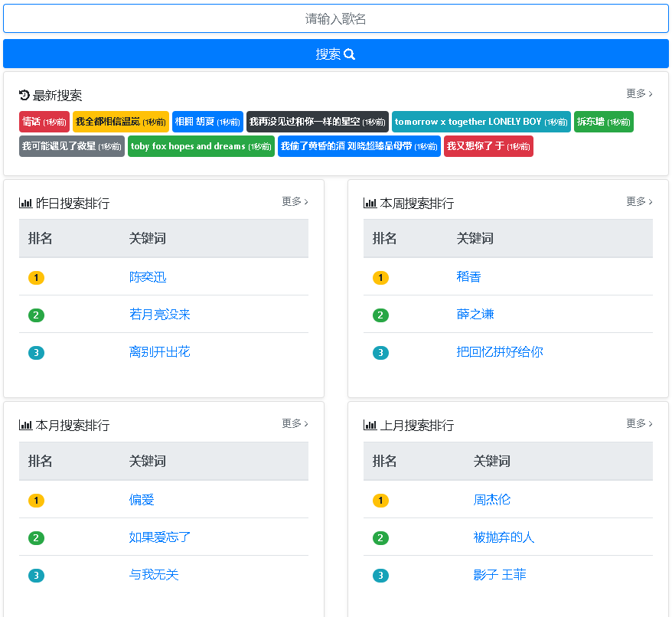Click the green rank 2 badge in 本周搜索排行
Screen dimensions: 672x617
(380, 315)
